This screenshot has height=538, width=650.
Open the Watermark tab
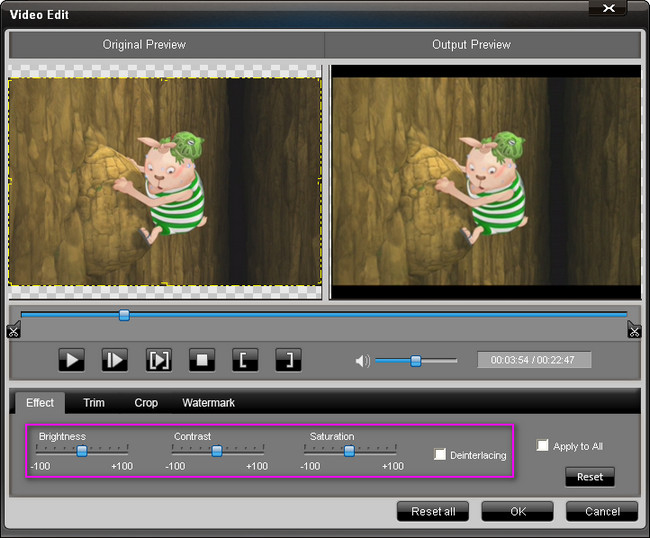click(x=209, y=402)
